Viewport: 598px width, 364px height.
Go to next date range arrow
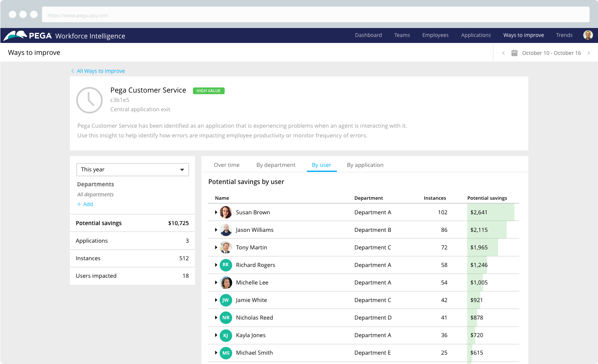pyautogui.click(x=589, y=53)
